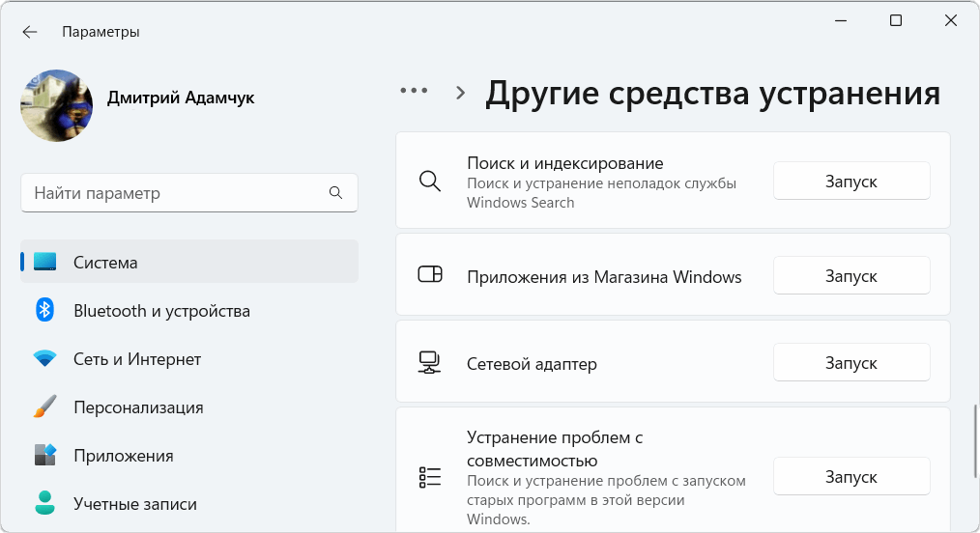Click the Bluetooth icon in sidebar
Image resolution: width=980 pixels, height=533 pixels.
44,311
